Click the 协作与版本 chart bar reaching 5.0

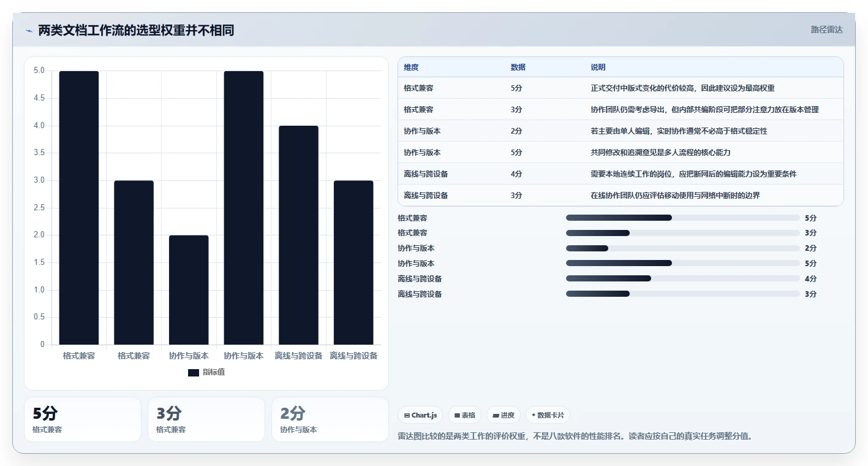click(244, 208)
